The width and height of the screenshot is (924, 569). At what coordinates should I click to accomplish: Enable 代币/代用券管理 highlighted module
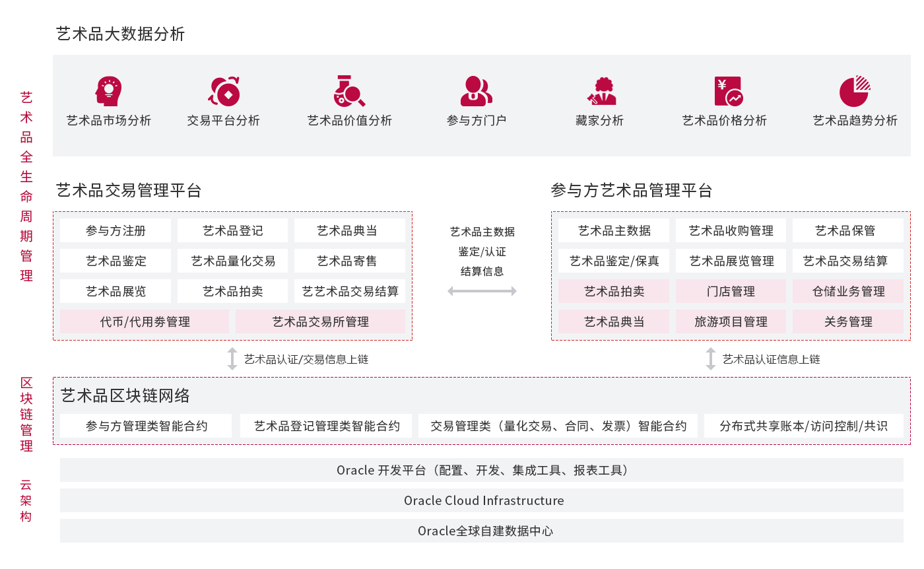tap(144, 321)
